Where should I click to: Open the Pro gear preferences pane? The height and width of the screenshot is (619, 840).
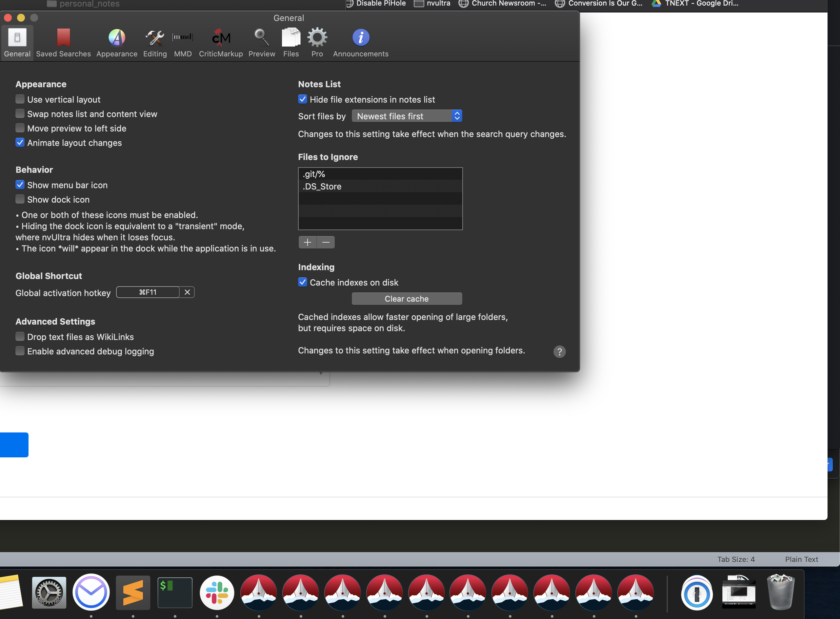click(317, 43)
